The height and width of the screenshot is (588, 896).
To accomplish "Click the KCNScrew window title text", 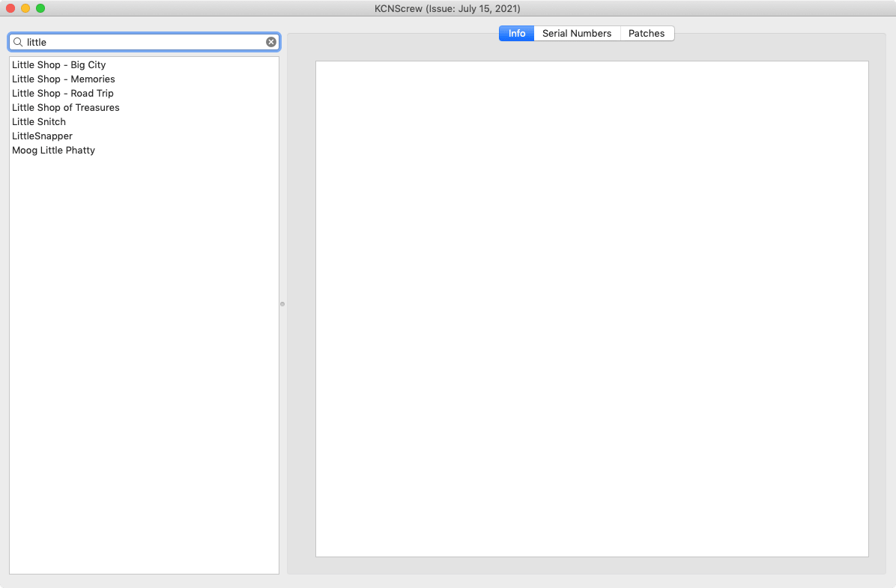I will [x=447, y=9].
